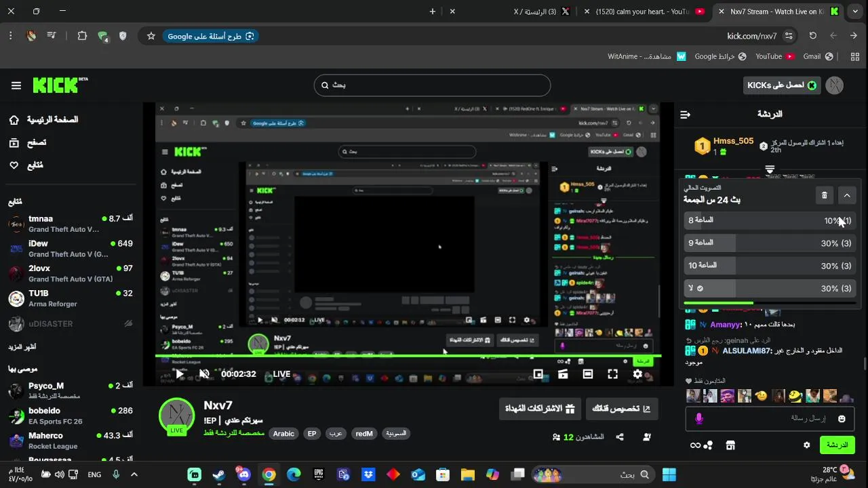Open player settings gear
This screenshot has height=488, width=868.
pos(637,373)
